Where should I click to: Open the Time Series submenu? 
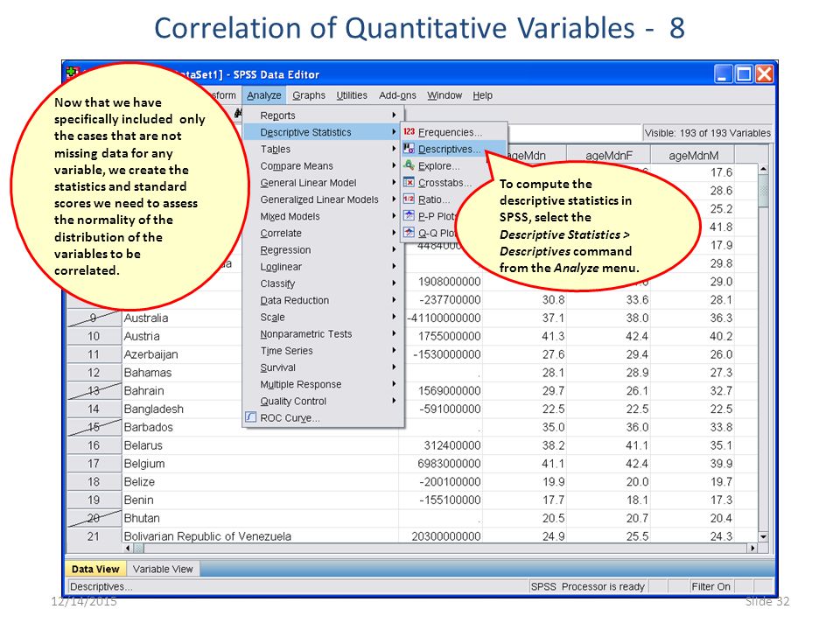pyautogui.click(x=323, y=350)
